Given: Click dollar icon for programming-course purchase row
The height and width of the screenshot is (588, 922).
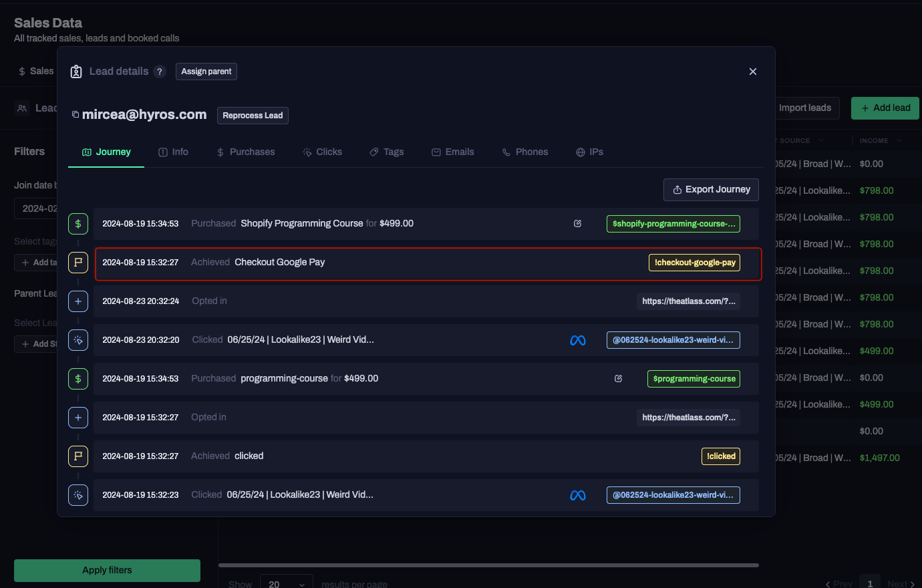Looking at the screenshot, I should [x=78, y=379].
